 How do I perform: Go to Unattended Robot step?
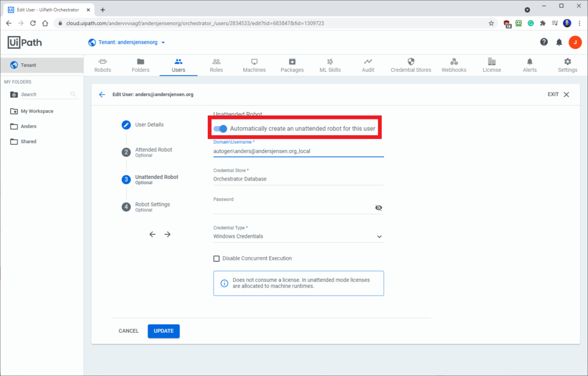pyautogui.click(x=150, y=179)
